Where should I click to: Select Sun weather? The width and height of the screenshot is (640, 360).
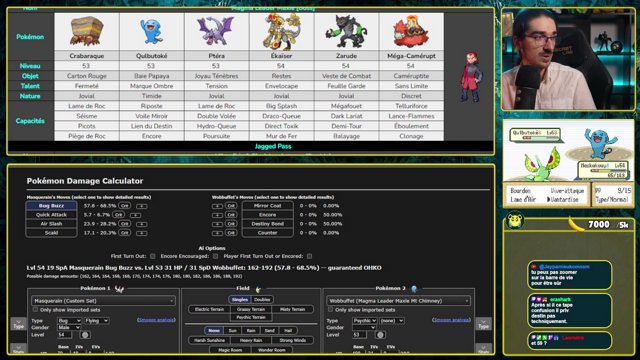232,331
